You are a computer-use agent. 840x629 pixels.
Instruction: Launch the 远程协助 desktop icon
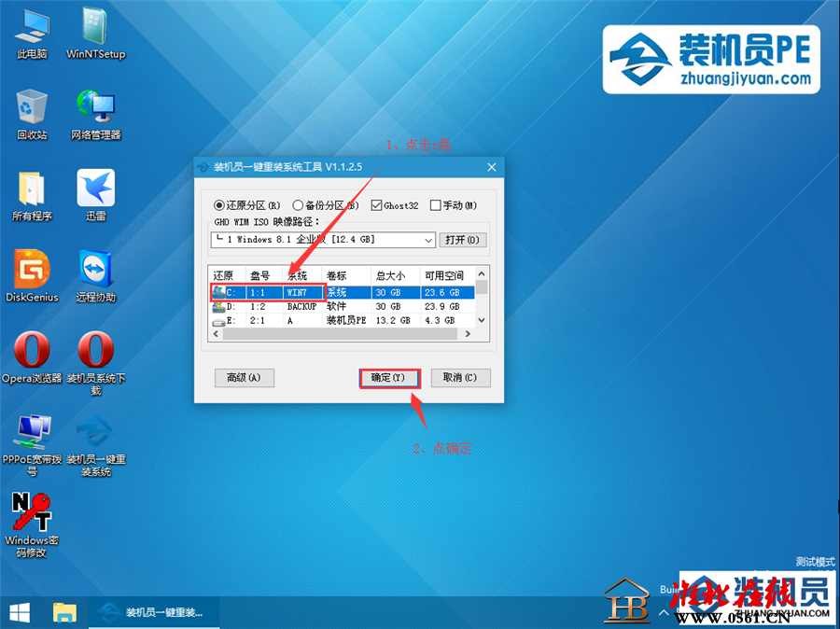[96, 276]
